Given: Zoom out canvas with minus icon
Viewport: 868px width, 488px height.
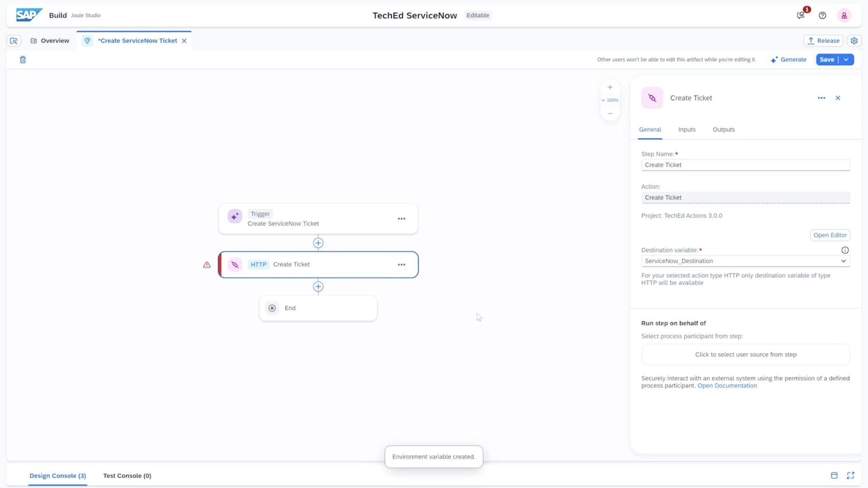Looking at the screenshot, I should [x=610, y=114].
